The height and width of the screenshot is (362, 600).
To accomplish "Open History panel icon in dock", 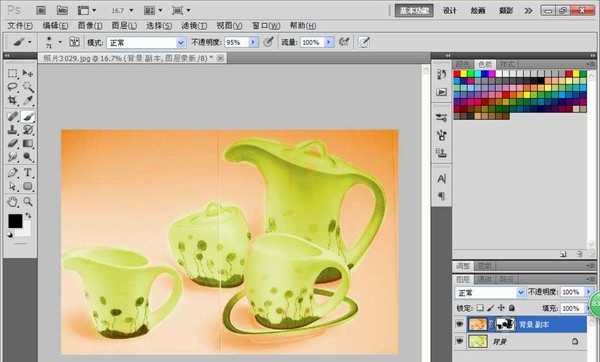I will [x=442, y=74].
